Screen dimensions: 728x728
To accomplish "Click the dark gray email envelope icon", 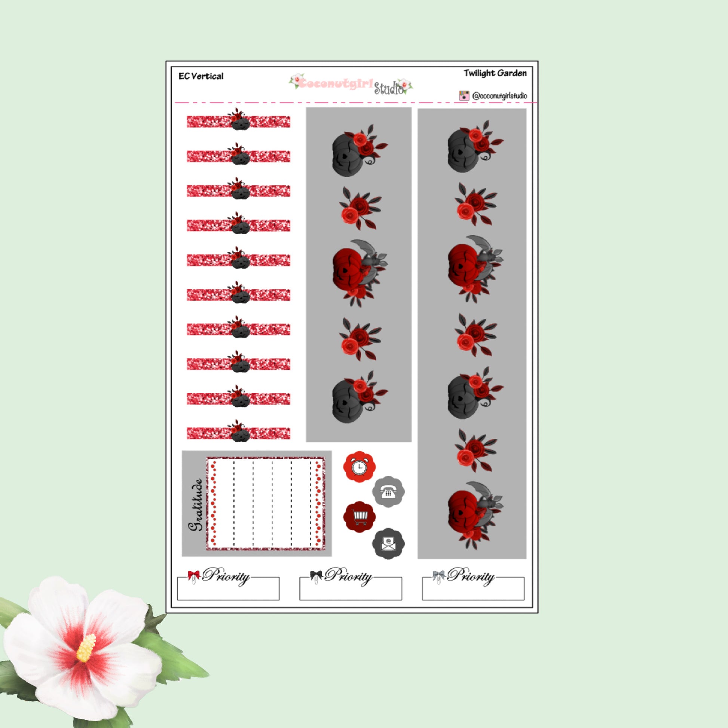I will coord(388,543).
